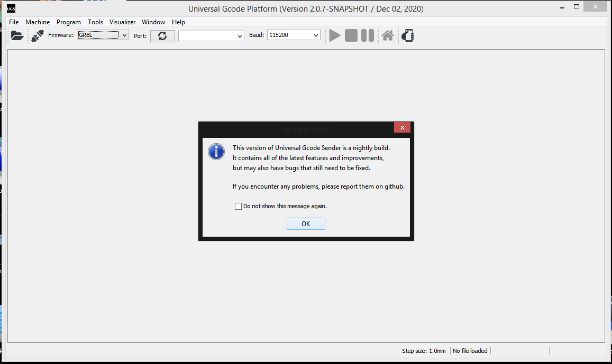Open the pendant phone icon
Viewport: 612px width, 364px height.
pyautogui.click(x=407, y=35)
